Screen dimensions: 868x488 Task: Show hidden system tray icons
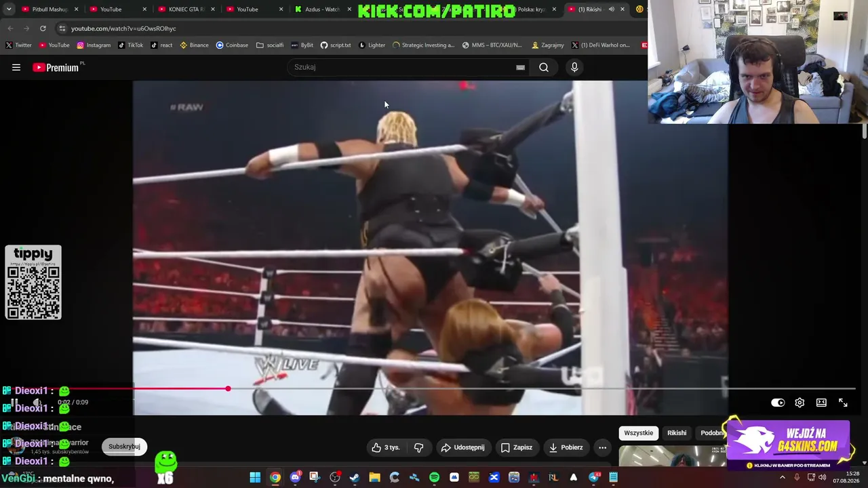(x=783, y=477)
